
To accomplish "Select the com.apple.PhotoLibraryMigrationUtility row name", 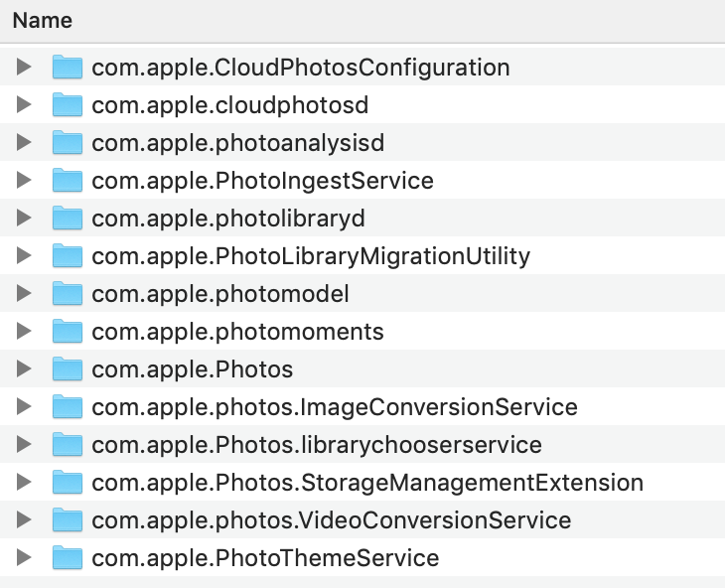I will point(310,256).
